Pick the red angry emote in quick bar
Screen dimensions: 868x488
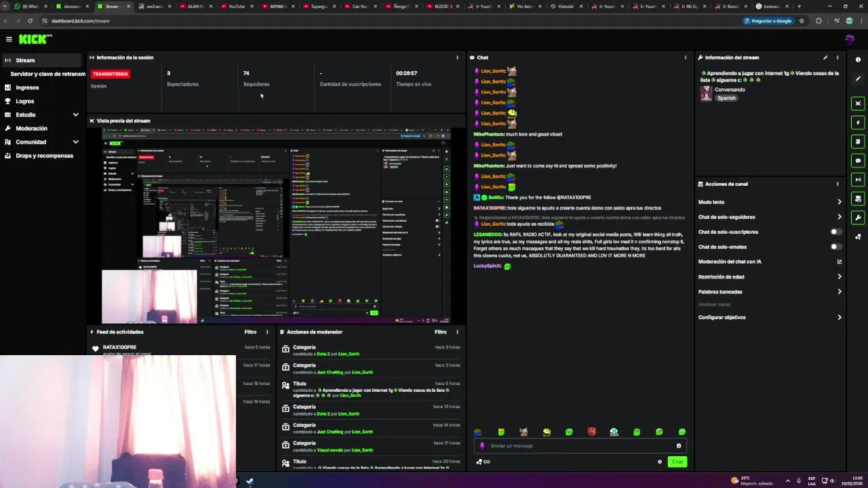click(591, 432)
